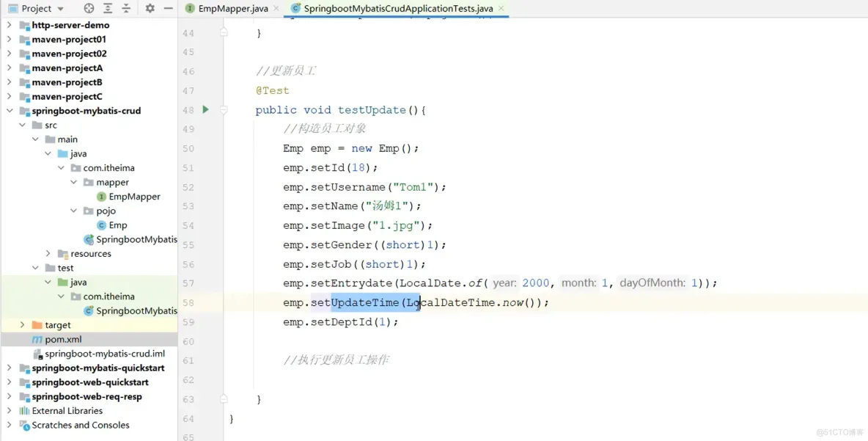Click the pojo package folder icon
Image resolution: width=868 pixels, height=441 pixels.
(x=89, y=211)
